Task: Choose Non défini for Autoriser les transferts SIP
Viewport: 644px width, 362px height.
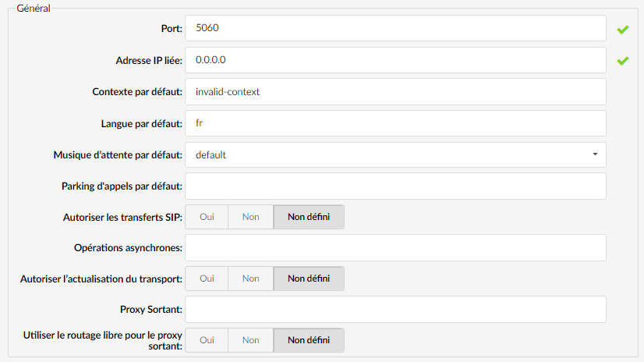Action: coord(309,217)
